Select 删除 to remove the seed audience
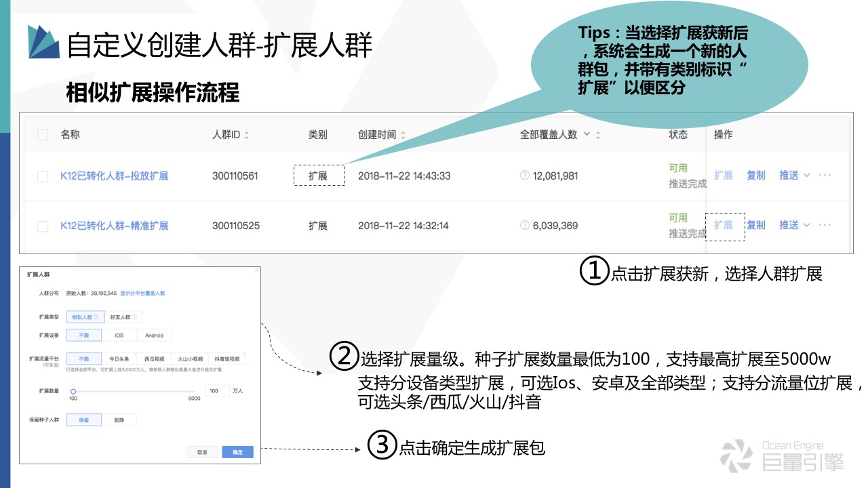Viewport: 868px width, 488px height. 119,420
